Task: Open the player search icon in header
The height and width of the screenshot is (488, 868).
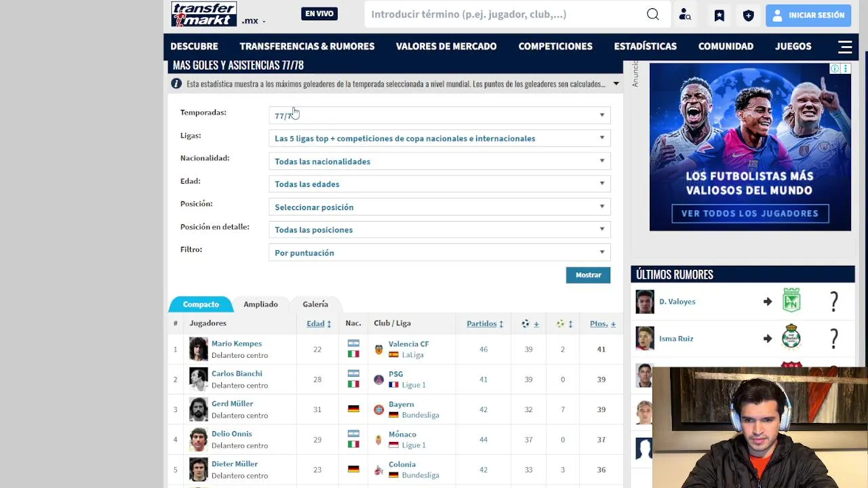Action: pos(685,15)
